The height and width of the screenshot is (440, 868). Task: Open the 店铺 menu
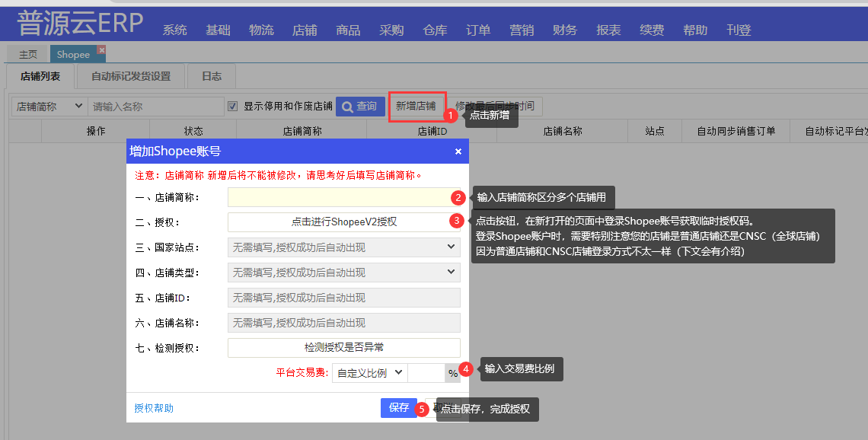tap(305, 30)
